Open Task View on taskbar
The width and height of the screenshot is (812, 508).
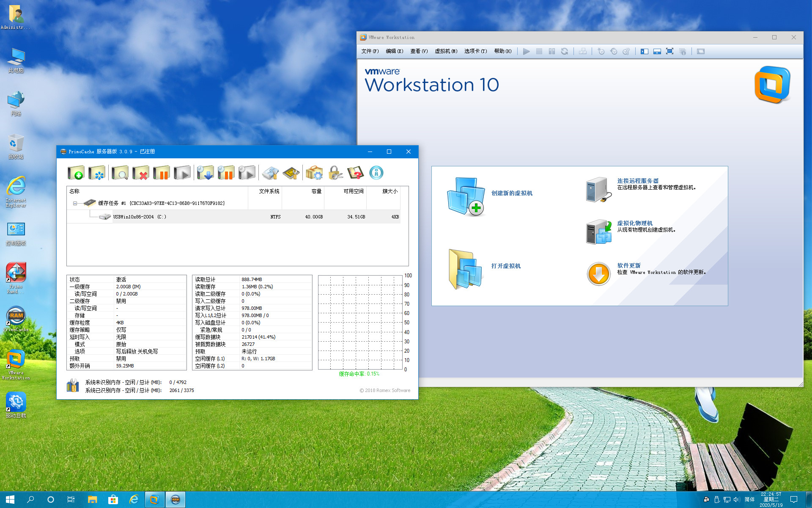click(71, 500)
